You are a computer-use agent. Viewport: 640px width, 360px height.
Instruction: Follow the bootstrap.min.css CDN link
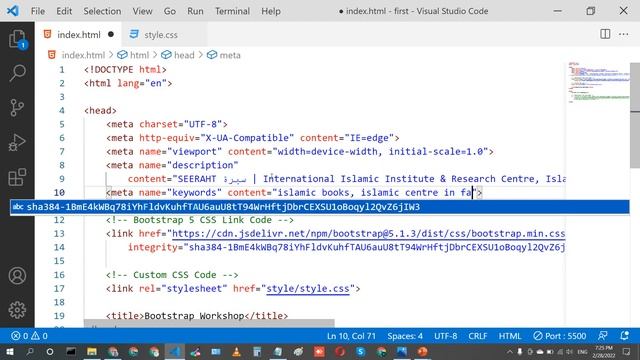point(368,233)
